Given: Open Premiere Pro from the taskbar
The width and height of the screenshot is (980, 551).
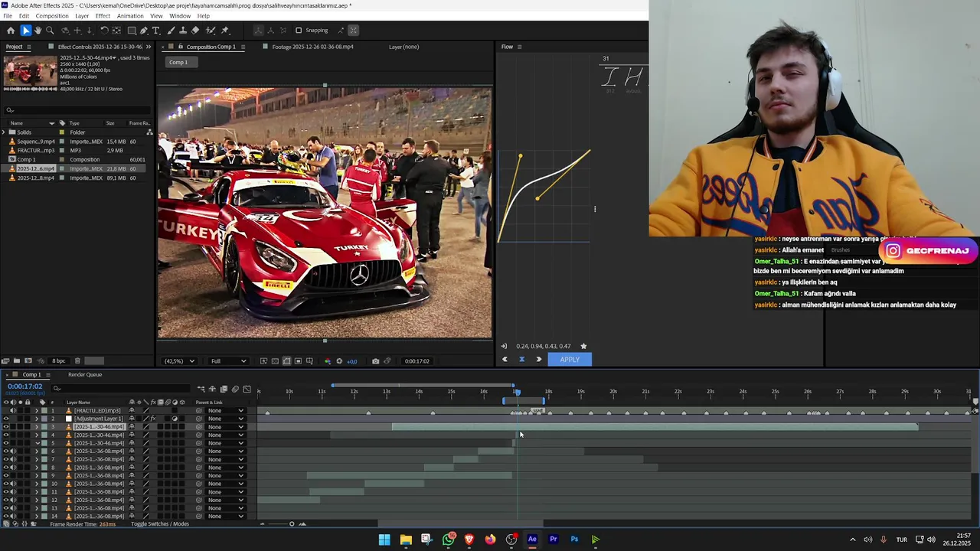Looking at the screenshot, I should tap(554, 540).
